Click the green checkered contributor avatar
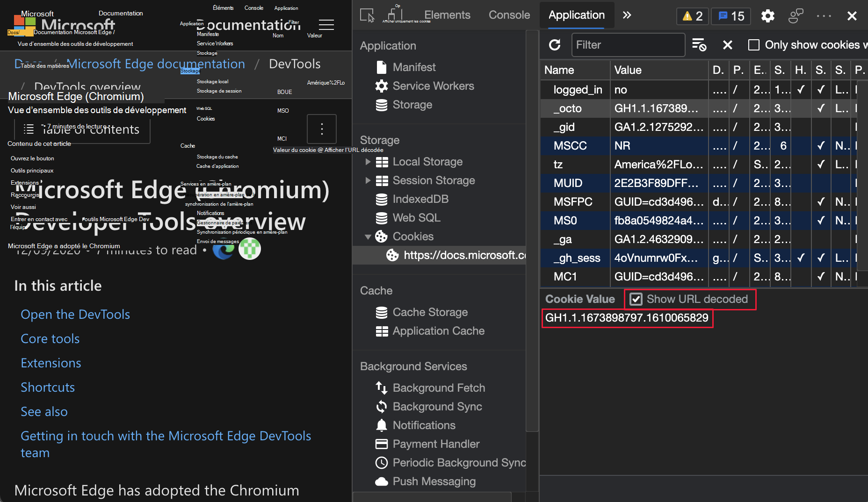Screen dimensions: 868x502 250,249
